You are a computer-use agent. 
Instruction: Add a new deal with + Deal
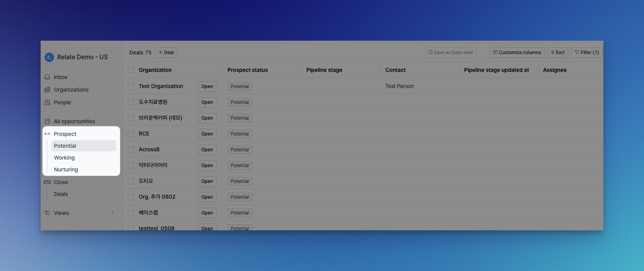166,53
